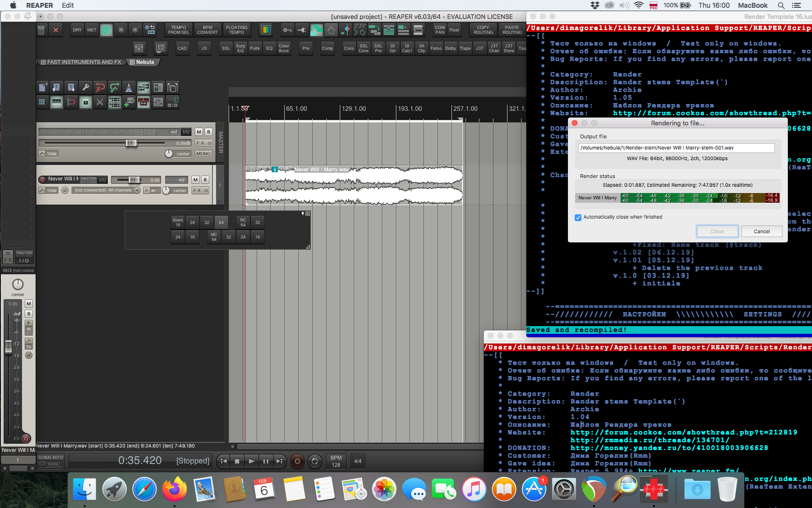Open the Edit menu in the menu bar

point(68,5)
